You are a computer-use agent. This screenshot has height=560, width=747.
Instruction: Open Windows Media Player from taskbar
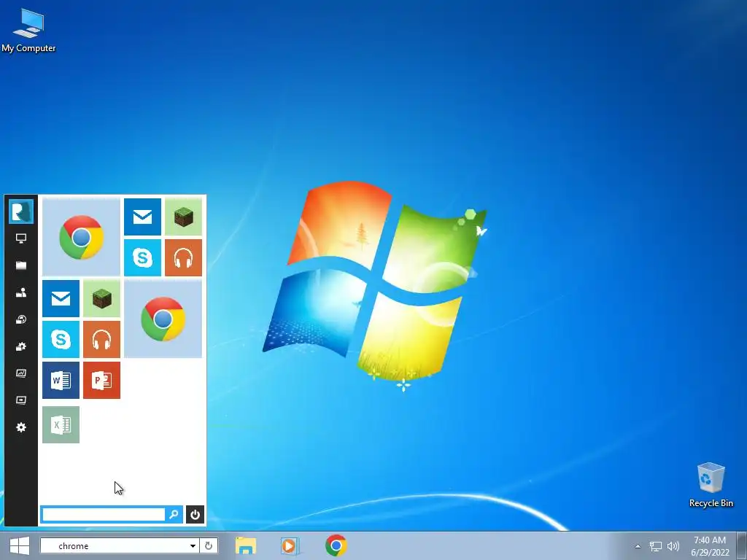coord(289,545)
